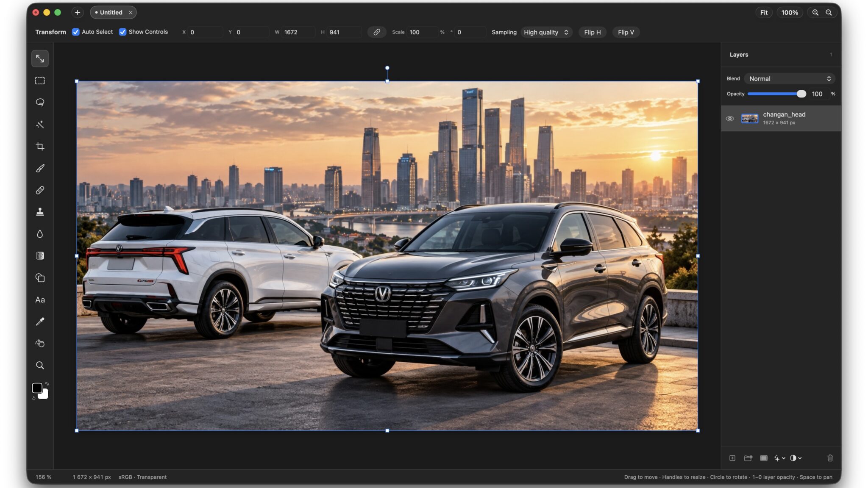Click the zoom out magnifier icon
This screenshot has width=868, height=488.
click(829, 13)
